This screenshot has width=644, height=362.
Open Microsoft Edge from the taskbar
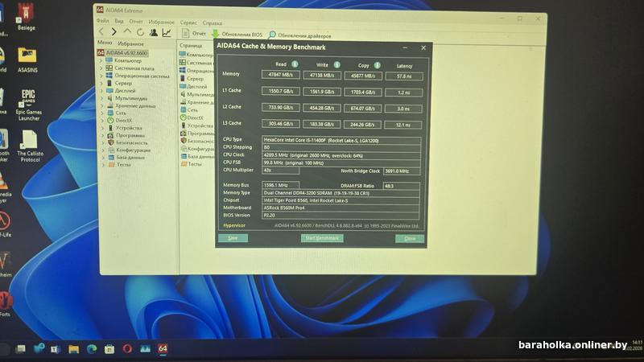91,349
